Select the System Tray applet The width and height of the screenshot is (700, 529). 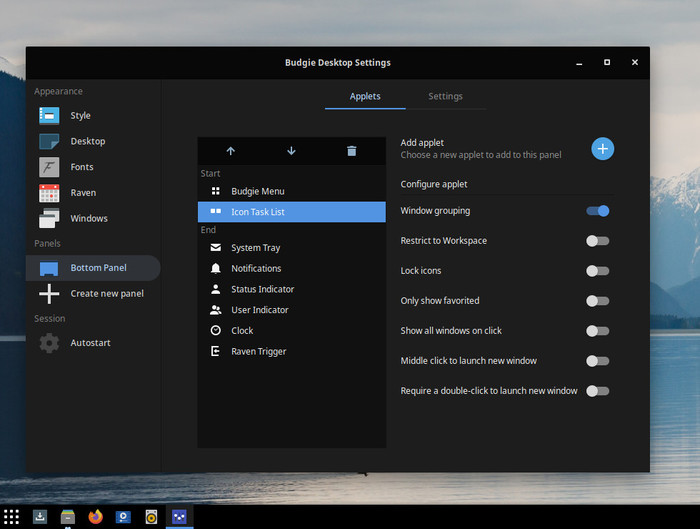[x=255, y=248]
